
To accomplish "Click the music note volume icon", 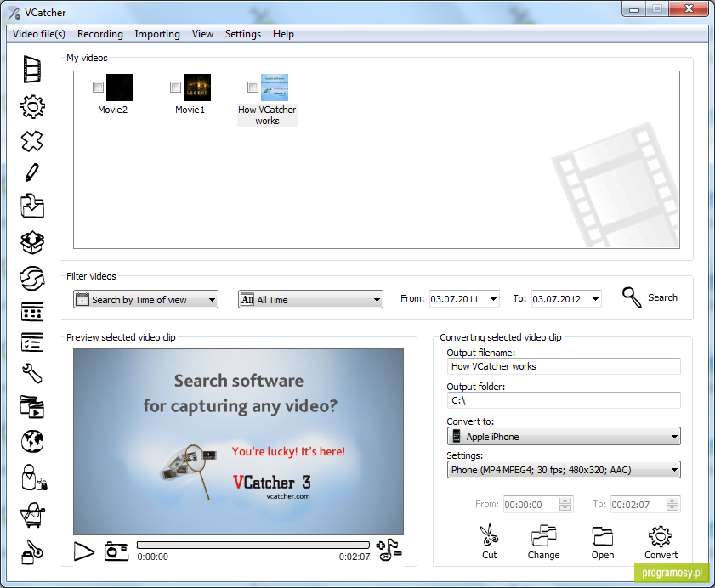I will 389,550.
